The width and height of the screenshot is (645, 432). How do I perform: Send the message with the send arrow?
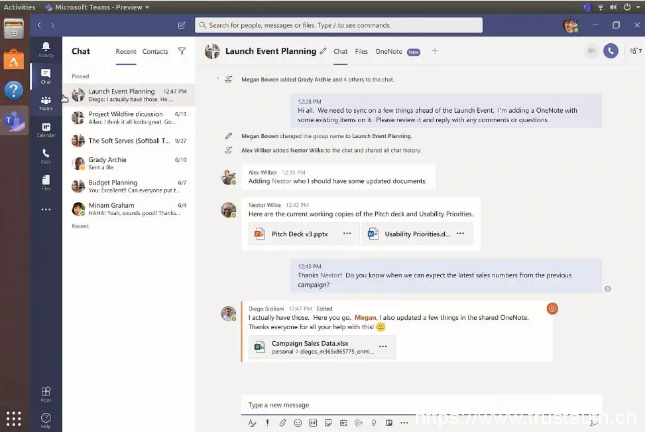(x=594, y=423)
